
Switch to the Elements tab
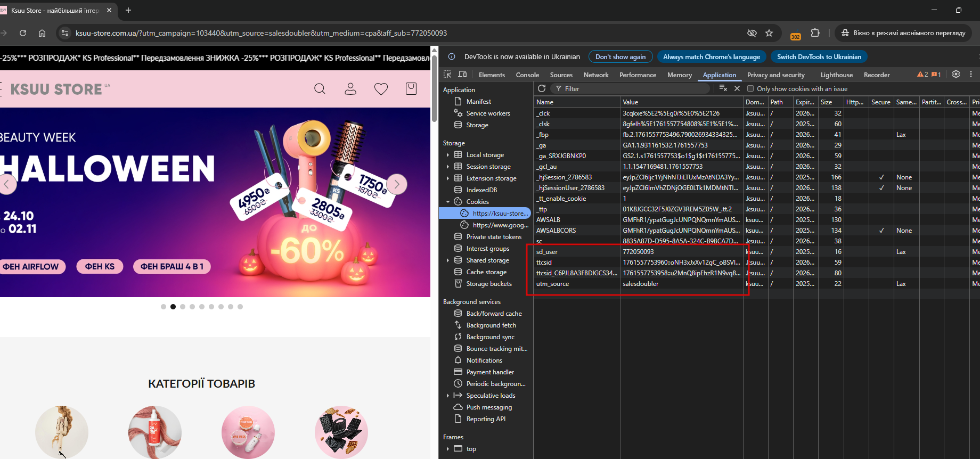pyautogui.click(x=492, y=75)
